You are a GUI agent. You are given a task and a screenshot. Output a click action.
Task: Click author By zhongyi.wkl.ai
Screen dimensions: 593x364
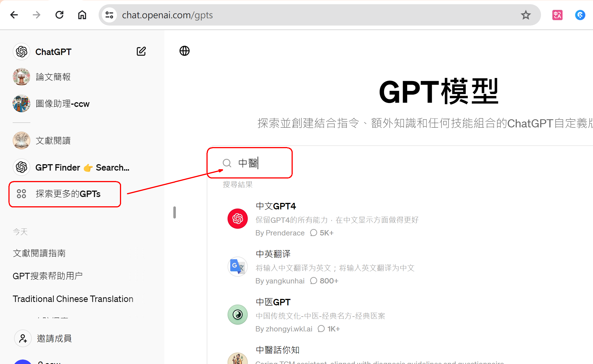[x=284, y=329]
